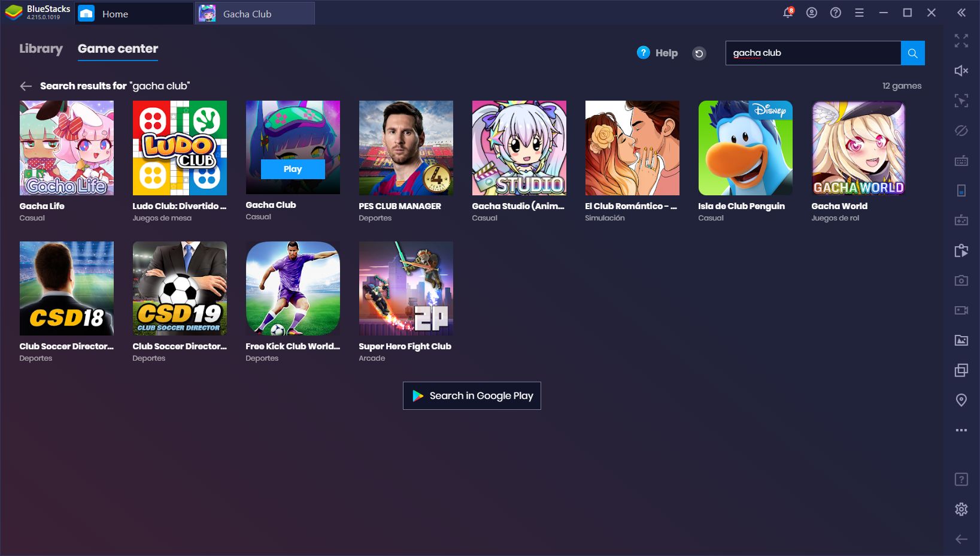Open the media manager gallery icon
980x556 pixels.
point(961,340)
